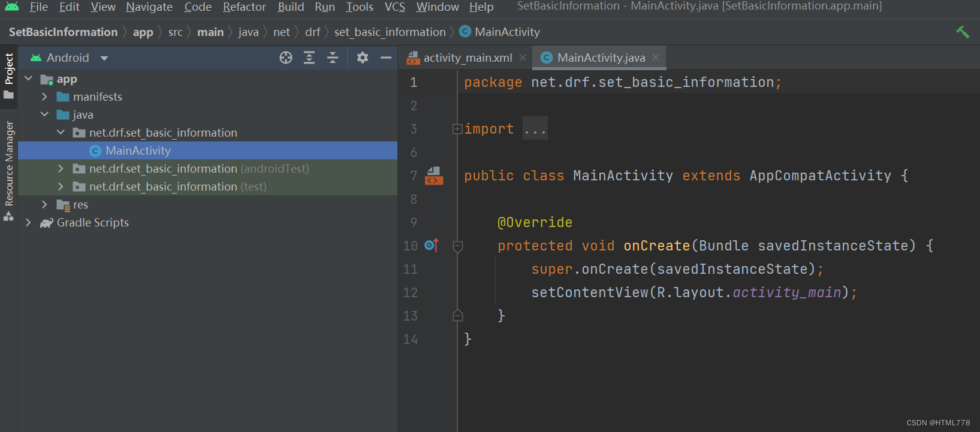Close the activity_main.xml tab
The height and width of the screenshot is (432, 980).
(523, 58)
